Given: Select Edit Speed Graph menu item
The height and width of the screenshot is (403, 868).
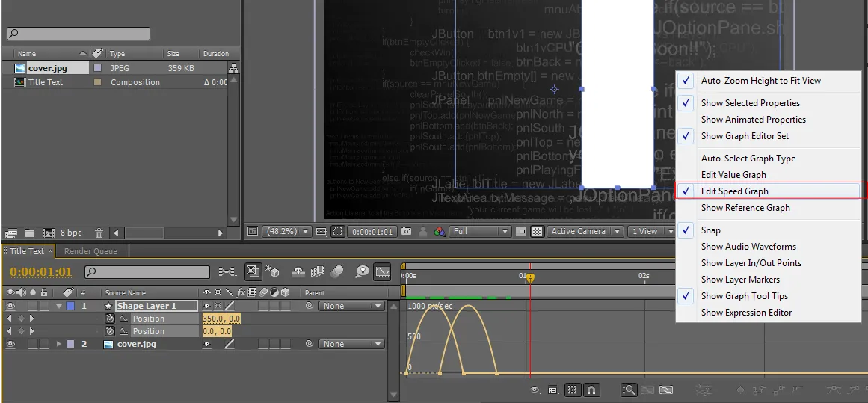Looking at the screenshot, I should [734, 191].
